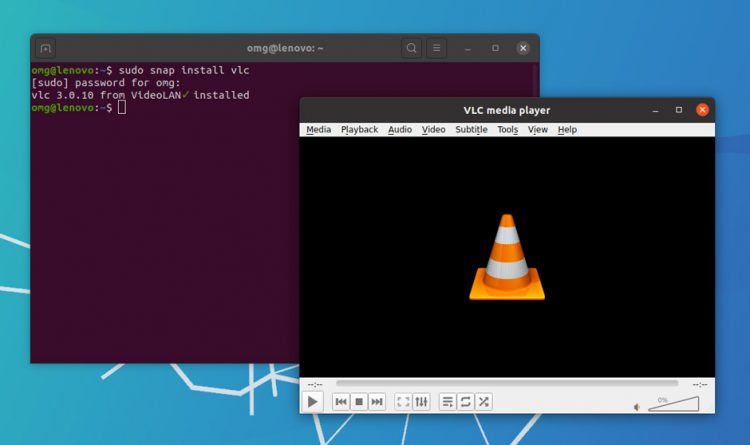Image resolution: width=750 pixels, height=445 pixels.
Task: Open the Tools menu
Action: pos(507,130)
